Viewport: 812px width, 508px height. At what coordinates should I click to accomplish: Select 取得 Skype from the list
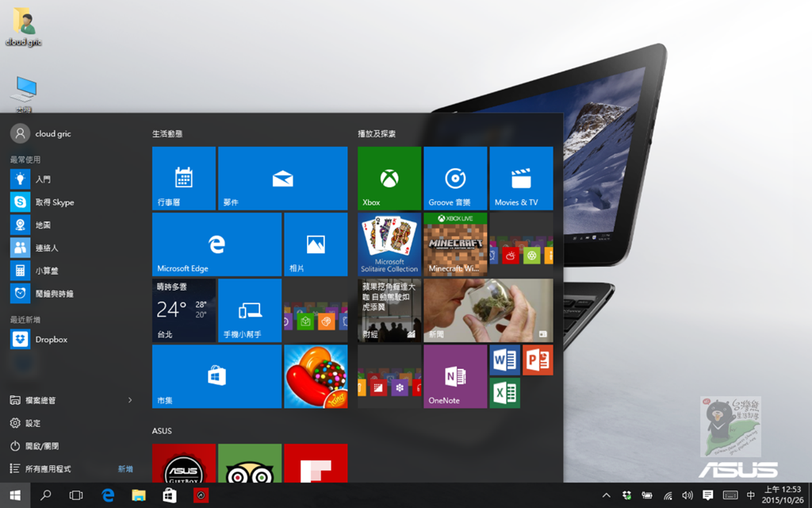tap(72, 202)
